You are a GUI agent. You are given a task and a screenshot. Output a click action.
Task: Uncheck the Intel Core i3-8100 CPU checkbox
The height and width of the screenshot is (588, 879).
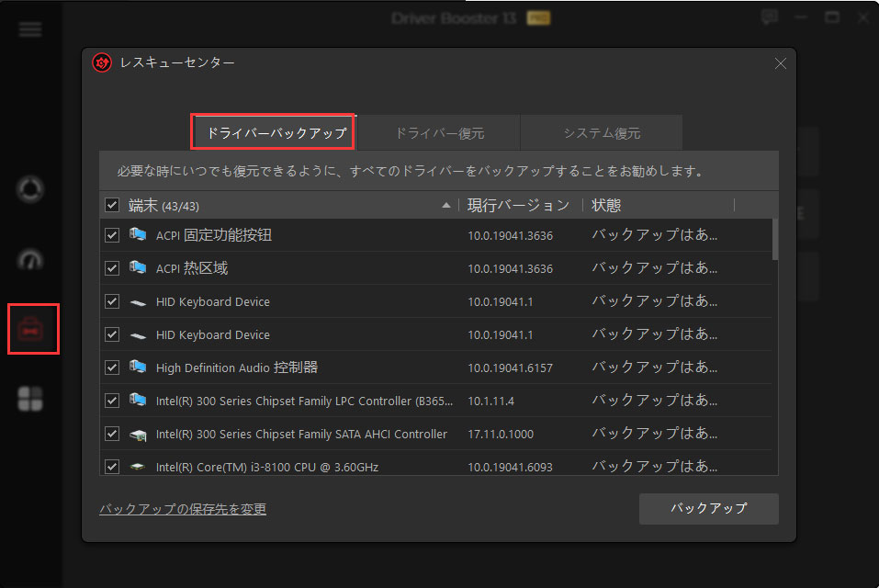tap(112, 467)
